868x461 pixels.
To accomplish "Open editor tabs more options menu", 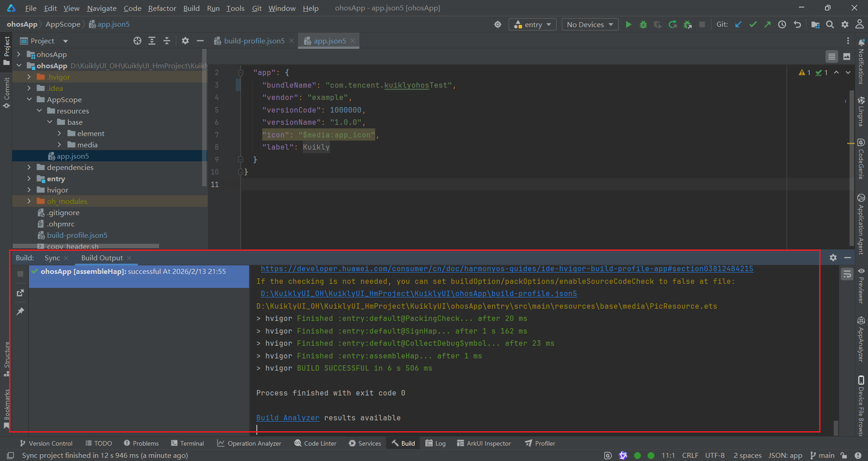I will (848, 41).
